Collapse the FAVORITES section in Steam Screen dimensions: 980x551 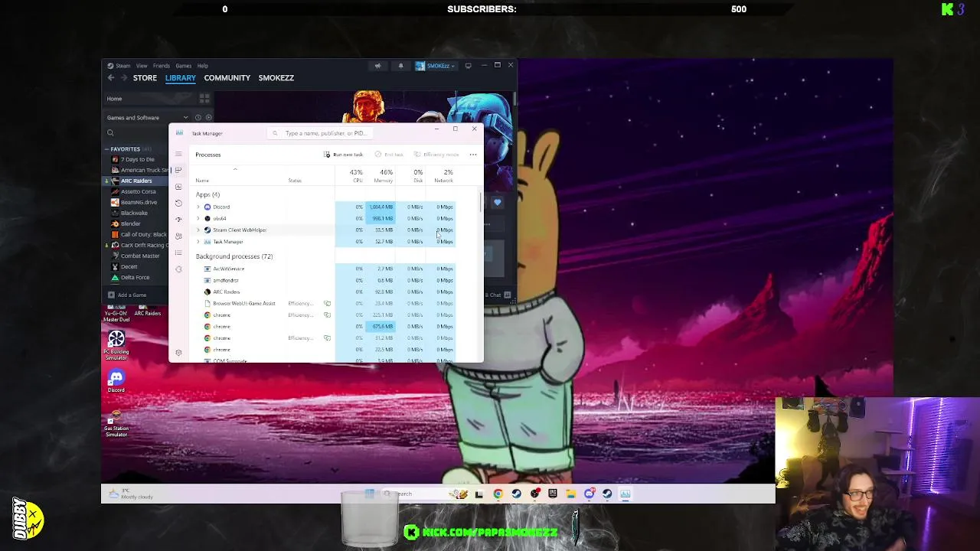click(106, 148)
